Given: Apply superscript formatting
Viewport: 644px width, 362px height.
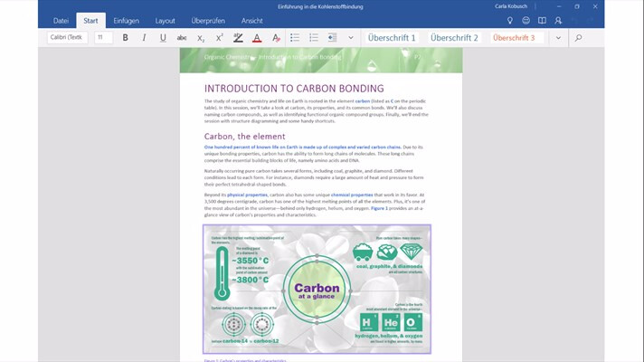Looking at the screenshot, I should tap(219, 38).
